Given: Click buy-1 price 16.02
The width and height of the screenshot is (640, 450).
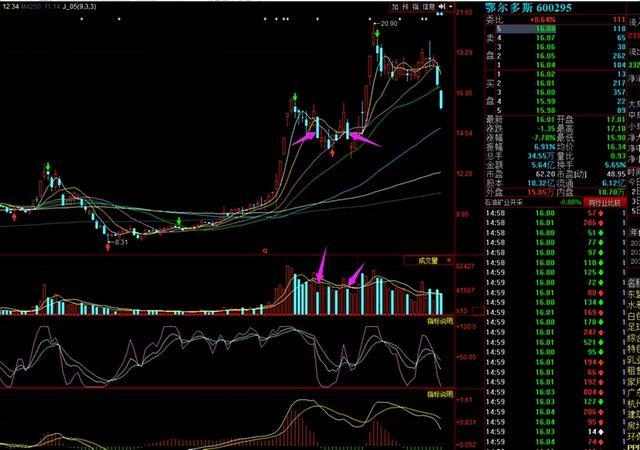Looking at the screenshot, I should (x=546, y=74).
